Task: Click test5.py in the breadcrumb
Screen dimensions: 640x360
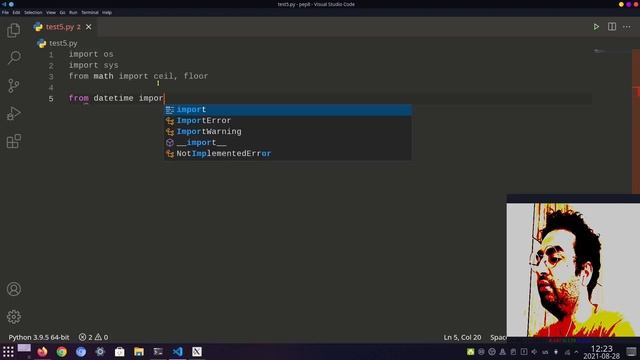Action: coord(63,43)
